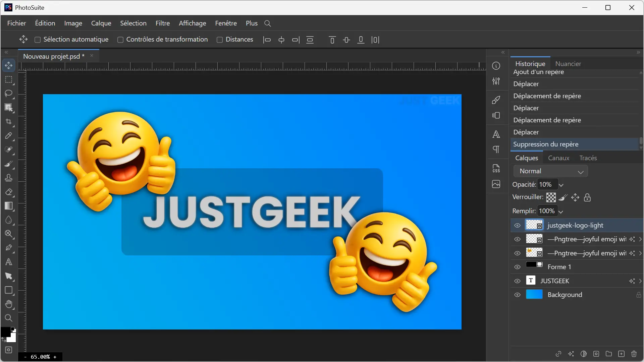
Task: Select the Eraser tool
Action: (9, 192)
